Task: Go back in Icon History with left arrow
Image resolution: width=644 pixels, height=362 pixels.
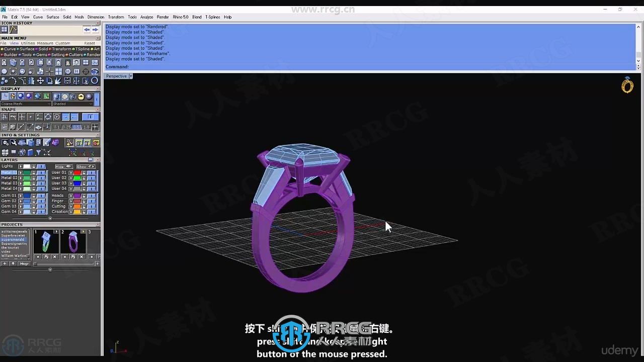Action: coord(87,30)
